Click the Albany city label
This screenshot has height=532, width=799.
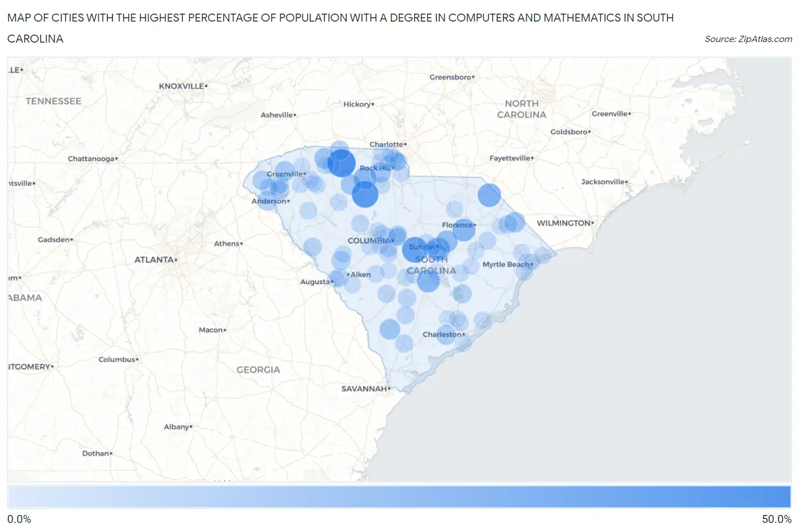178,427
